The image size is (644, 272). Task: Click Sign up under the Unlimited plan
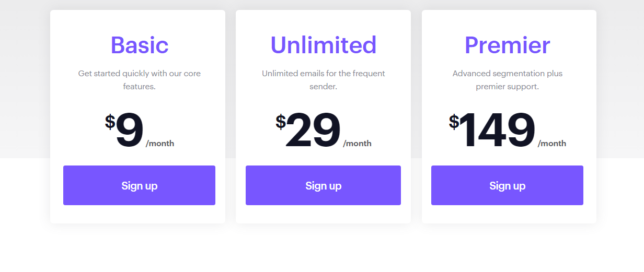pyautogui.click(x=323, y=185)
